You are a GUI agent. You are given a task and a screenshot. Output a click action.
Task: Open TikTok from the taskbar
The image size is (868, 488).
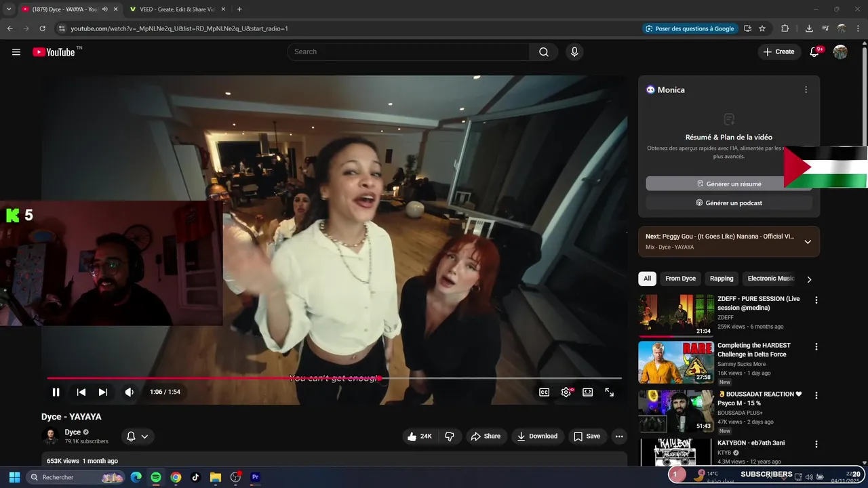click(x=195, y=477)
